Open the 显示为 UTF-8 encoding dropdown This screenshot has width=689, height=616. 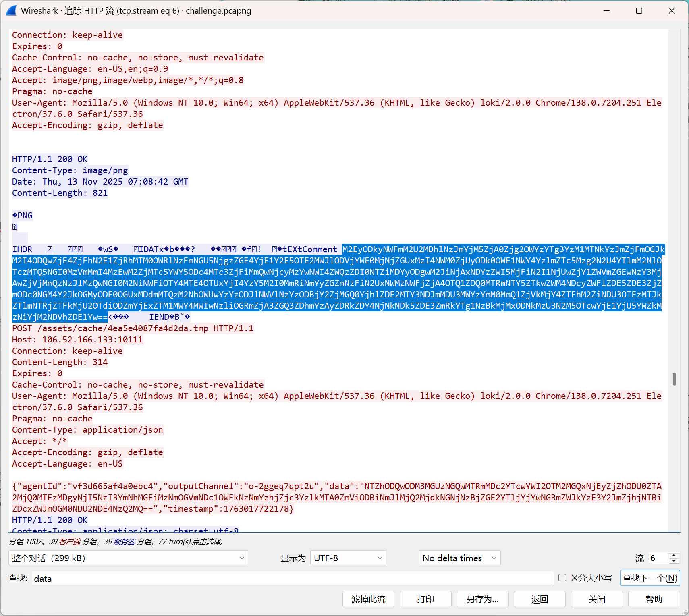click(348, 558)
